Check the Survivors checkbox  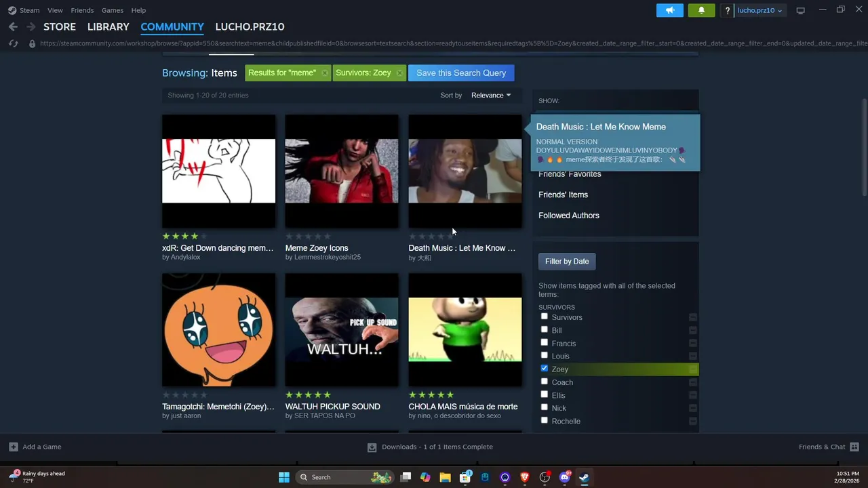tap(544, 317)
